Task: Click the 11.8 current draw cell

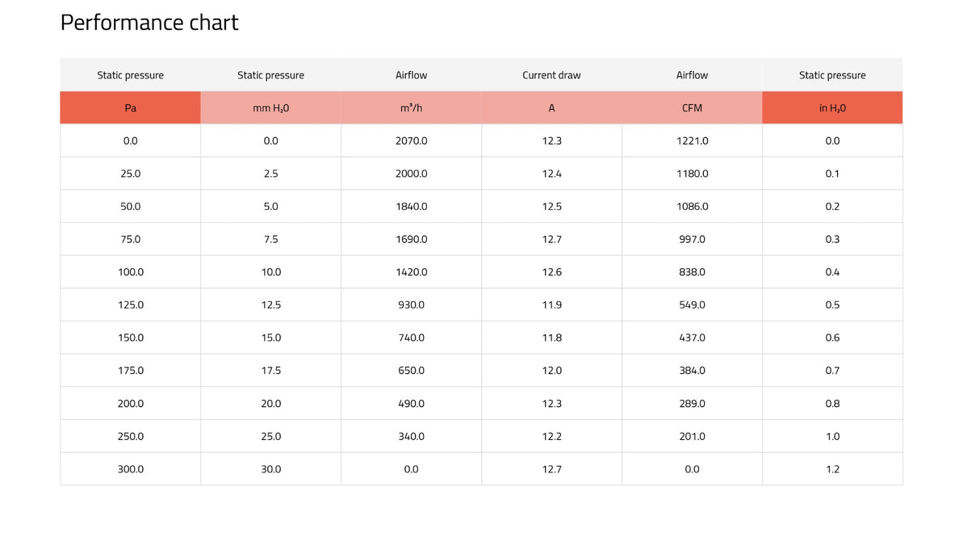Action: 552,338
